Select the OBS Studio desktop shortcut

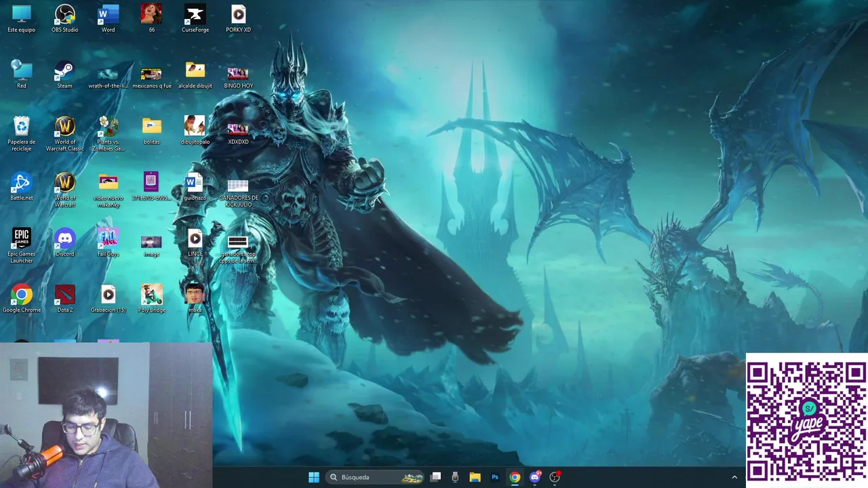click(65, 19)
